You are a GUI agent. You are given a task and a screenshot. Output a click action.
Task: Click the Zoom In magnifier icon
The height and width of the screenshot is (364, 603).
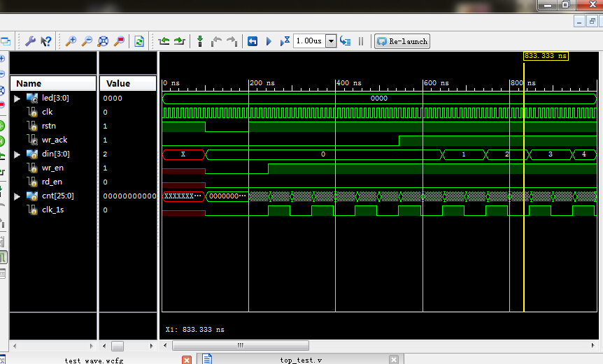click(x=71, y=41)
